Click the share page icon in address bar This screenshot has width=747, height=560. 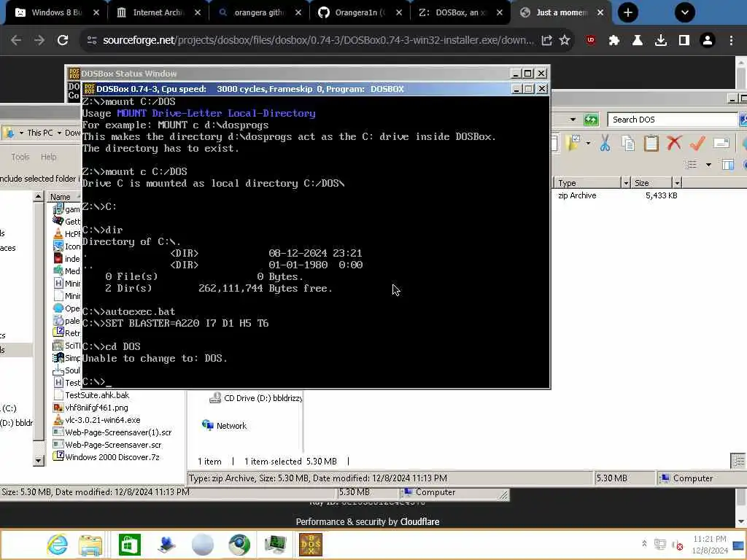[x=547, y=41]
